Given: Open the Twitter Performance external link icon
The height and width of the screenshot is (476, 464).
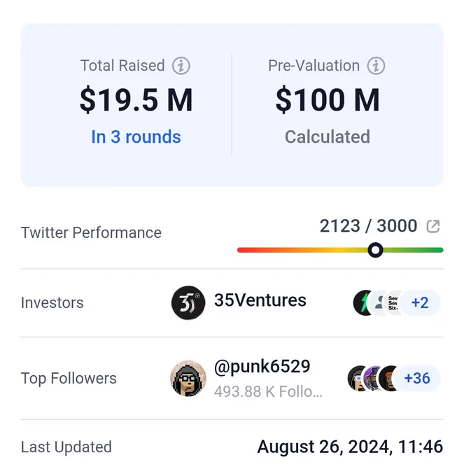Looking at the screenshot, I should click(433, 226).
